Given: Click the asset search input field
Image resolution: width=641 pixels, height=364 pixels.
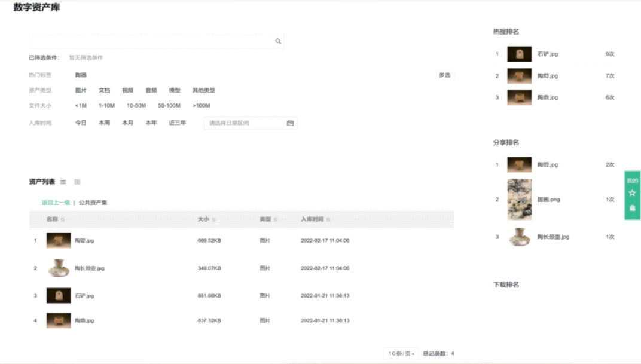Looking at the screenshot, I should tap(149, 41).
